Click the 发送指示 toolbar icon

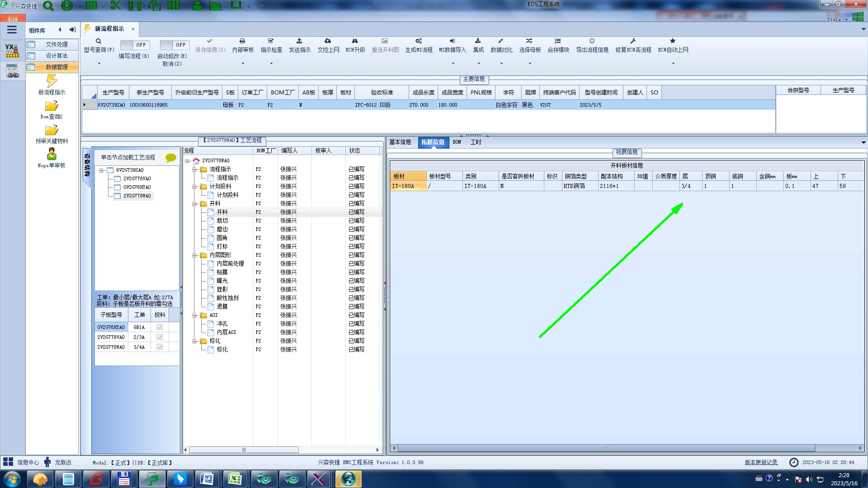(299, 41)
